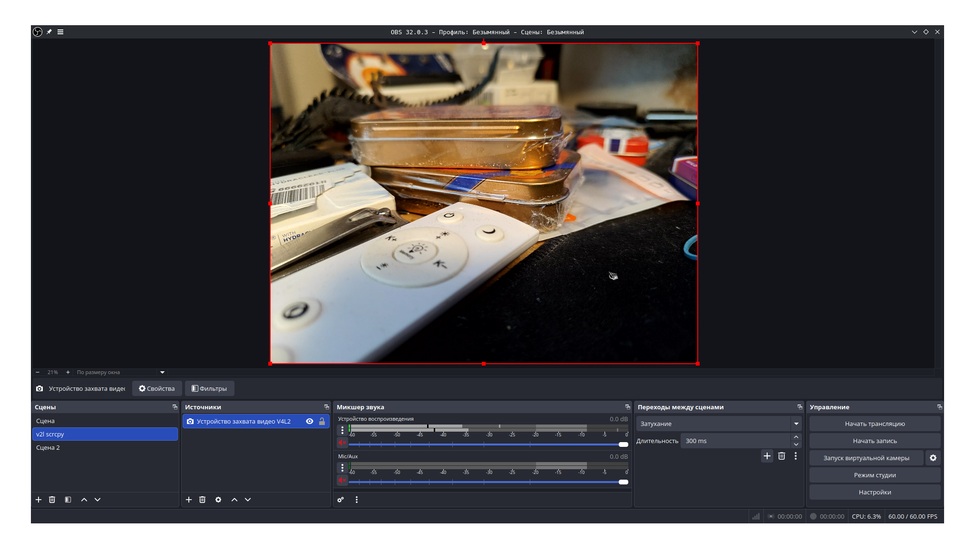Hide the V4L2 video capture source
Viewport: 975px width, 560px height.
pyautogui.click(x=310, y=421)
